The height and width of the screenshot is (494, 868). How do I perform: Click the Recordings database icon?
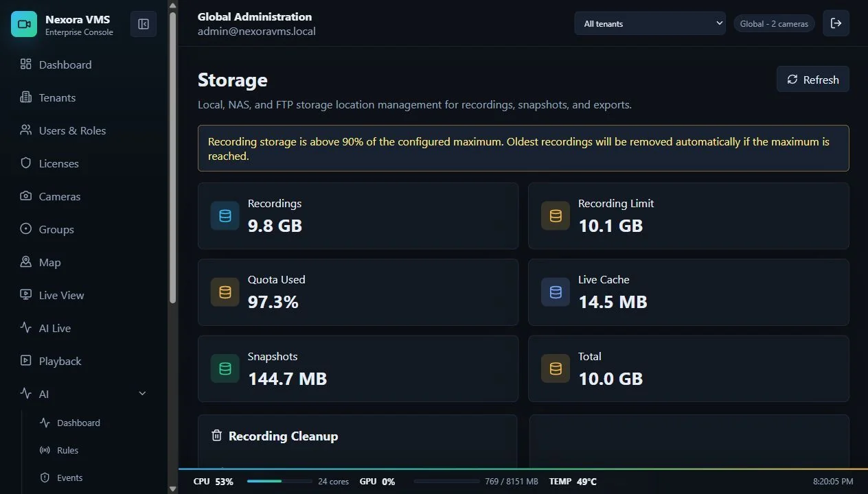point(225,215)
